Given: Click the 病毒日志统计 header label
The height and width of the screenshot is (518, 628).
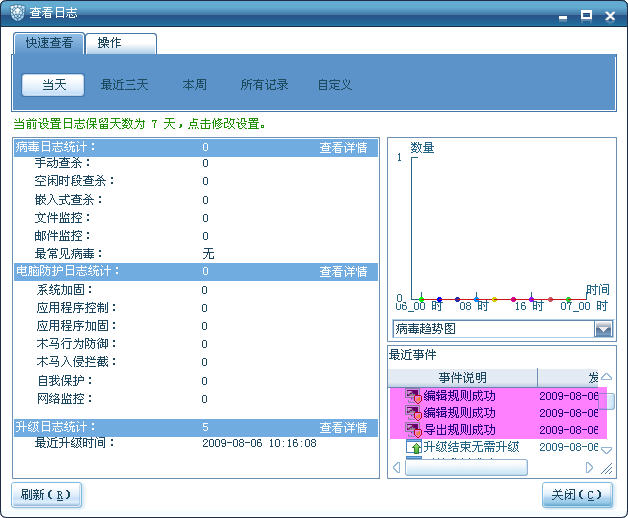Looking at the screenshot, I should click(55, 147).
